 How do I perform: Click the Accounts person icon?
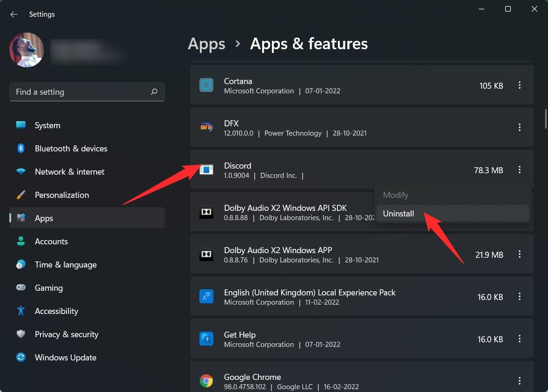[21, 241]
